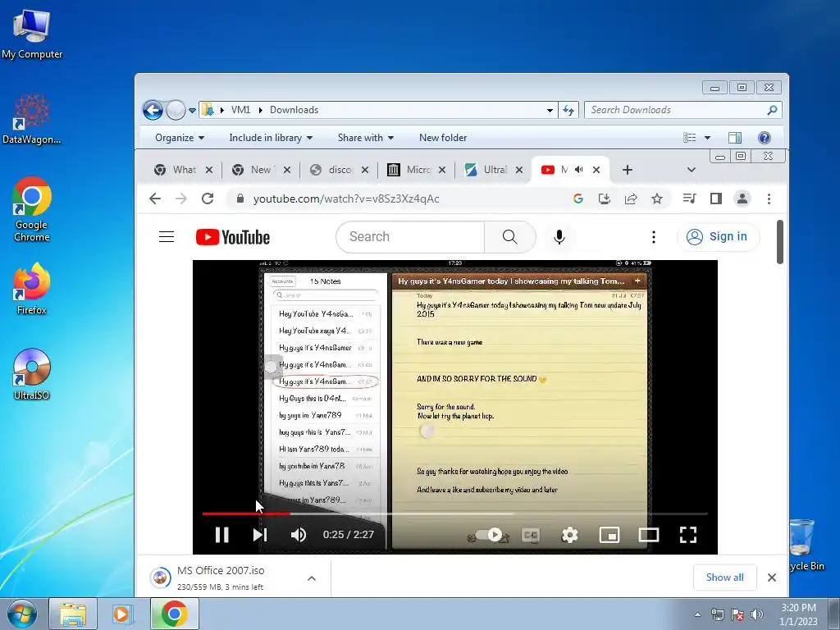Open UltraISO desktop shortcut
Screen dimensions: 840x630
pos(32,374)
